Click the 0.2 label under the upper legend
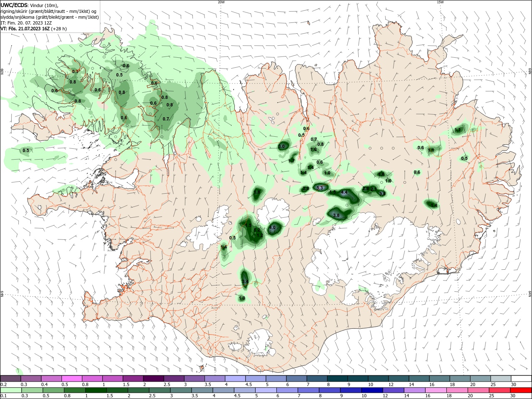This screenshot has width=532, height=399. point(3,384)
